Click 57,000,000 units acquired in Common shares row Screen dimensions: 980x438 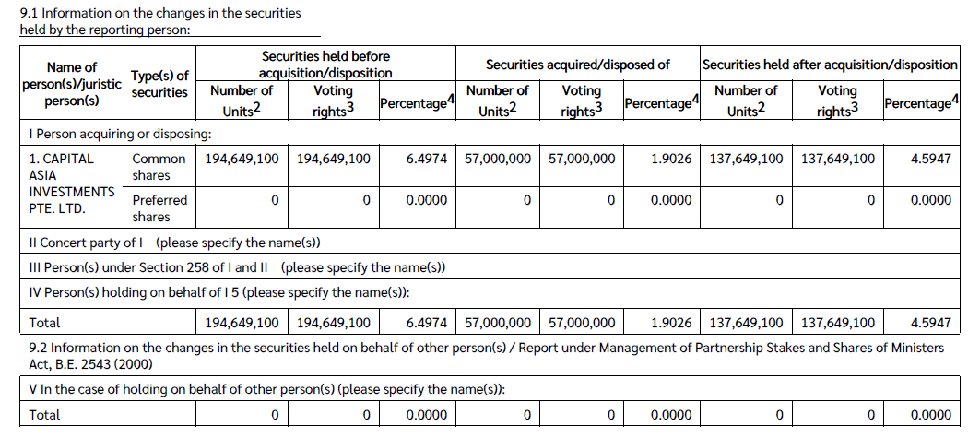click(x=498, y=159)
